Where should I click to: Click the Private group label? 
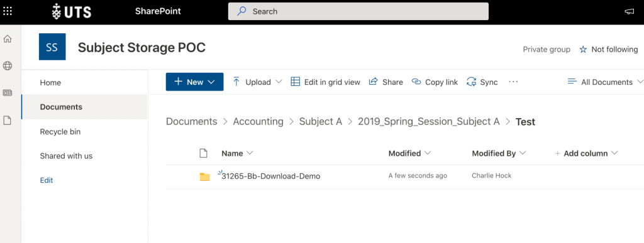pos(547,50)
